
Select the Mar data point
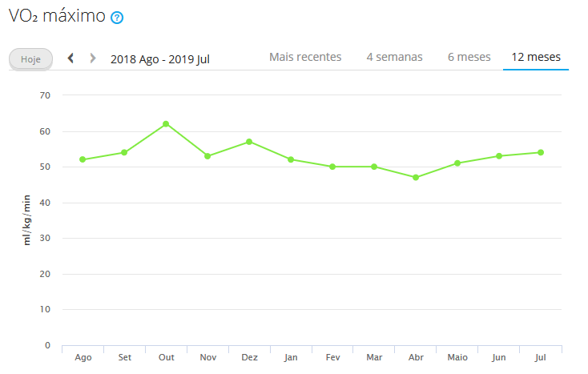coord(374,167)
